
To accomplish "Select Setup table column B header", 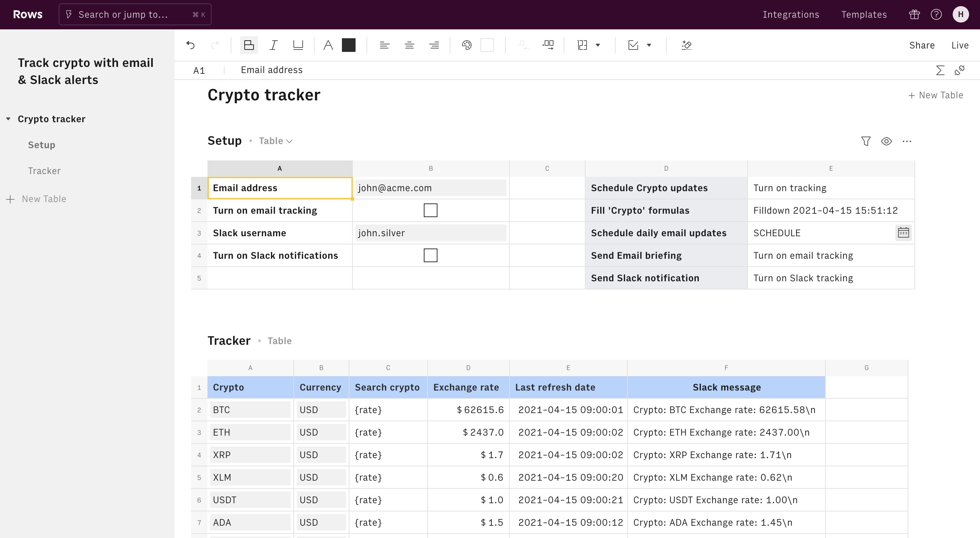I will click(x=431, y=169).
